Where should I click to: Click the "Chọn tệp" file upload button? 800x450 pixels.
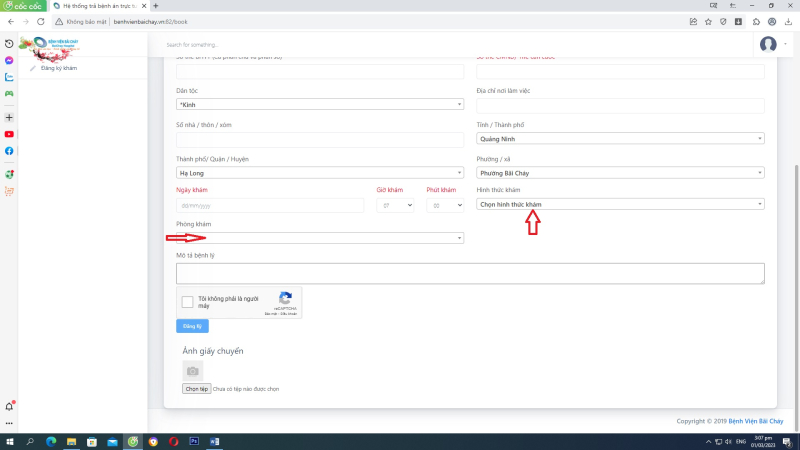pos(196,388)
